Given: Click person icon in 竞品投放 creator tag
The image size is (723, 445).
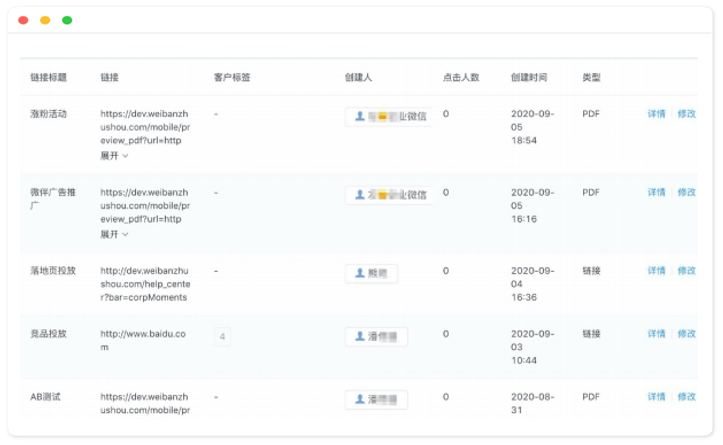Looking at the screenshot, I should 360,337.
